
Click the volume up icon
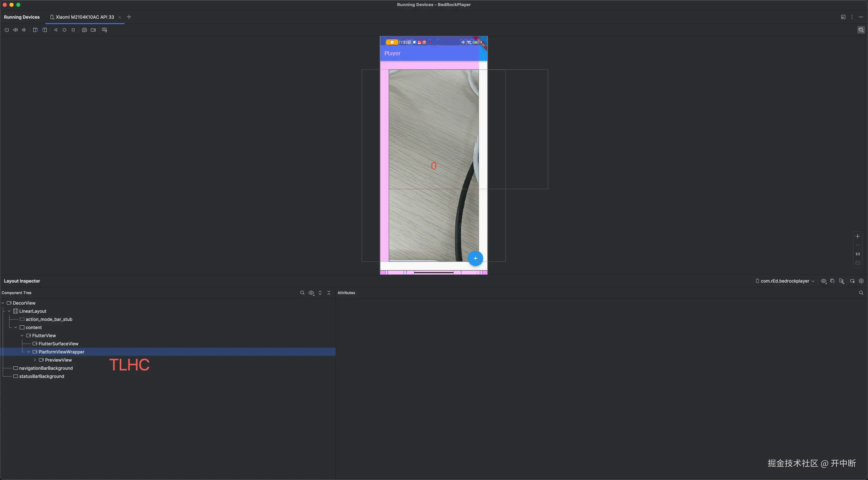[x=15, y=30]
